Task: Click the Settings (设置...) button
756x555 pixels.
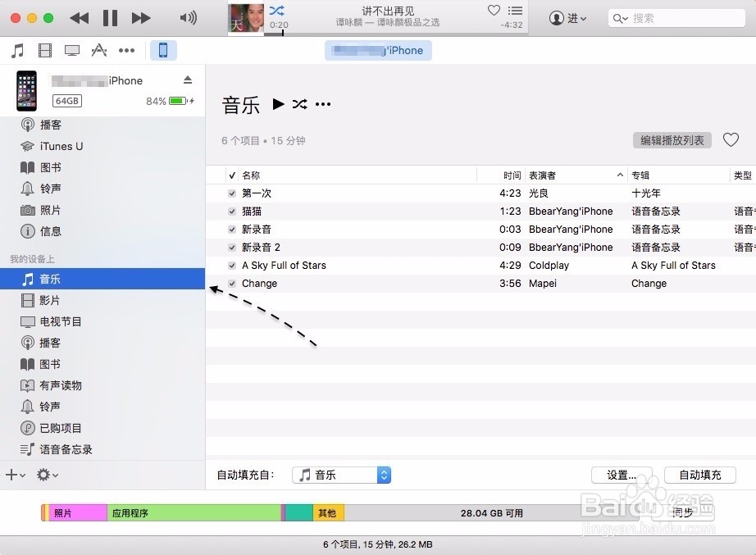Action: pyautogui.click(x=622, y=475)
